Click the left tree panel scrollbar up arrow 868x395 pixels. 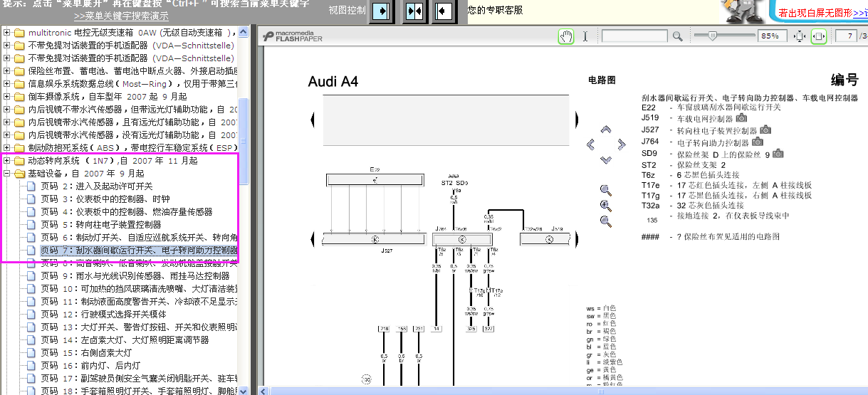click(x=244, y=32)
